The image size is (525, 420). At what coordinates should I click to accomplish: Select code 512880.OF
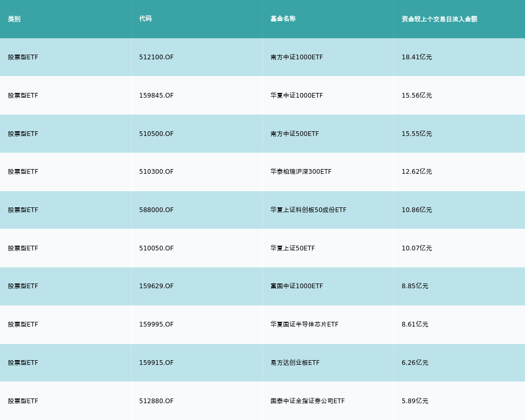point(156,401)
